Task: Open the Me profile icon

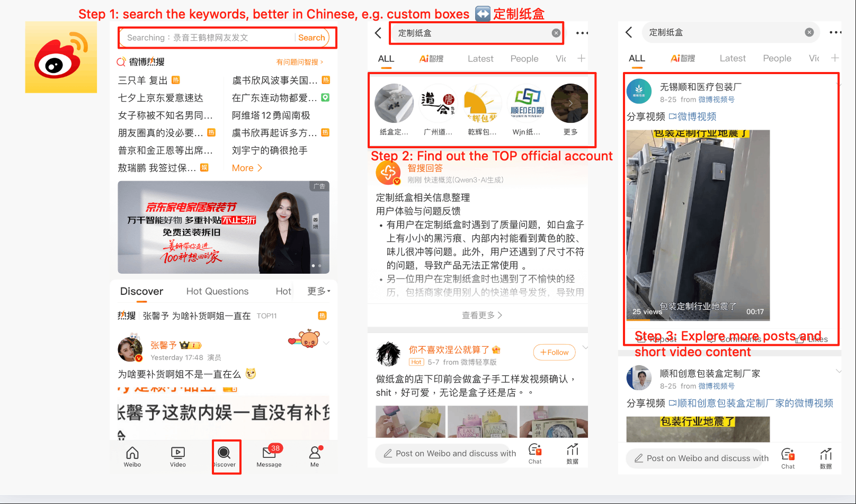Action: (315, 453)
